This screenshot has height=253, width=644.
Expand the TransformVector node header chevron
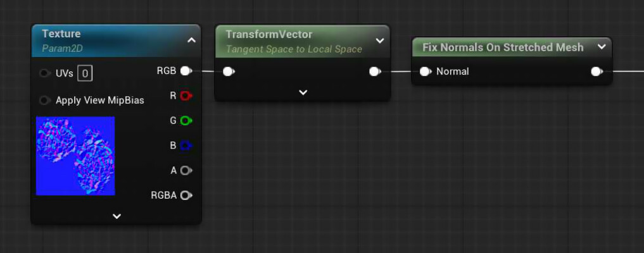click(380, 40)
